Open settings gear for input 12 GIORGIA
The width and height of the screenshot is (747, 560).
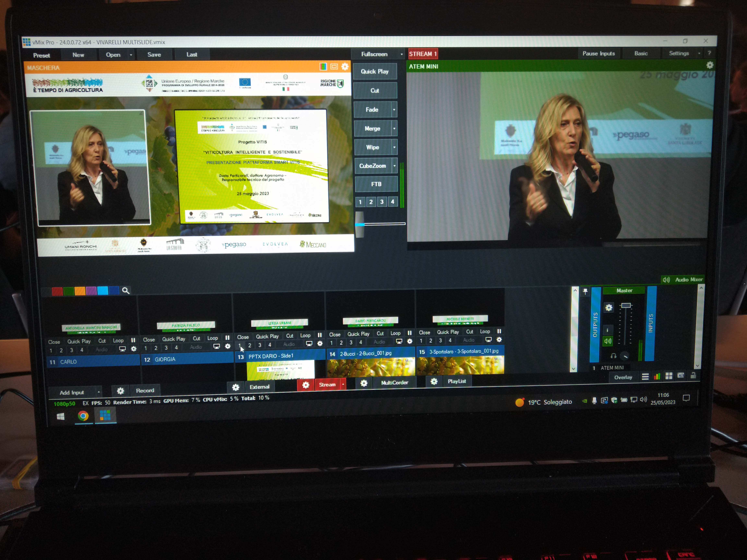[x=228, y=346]
